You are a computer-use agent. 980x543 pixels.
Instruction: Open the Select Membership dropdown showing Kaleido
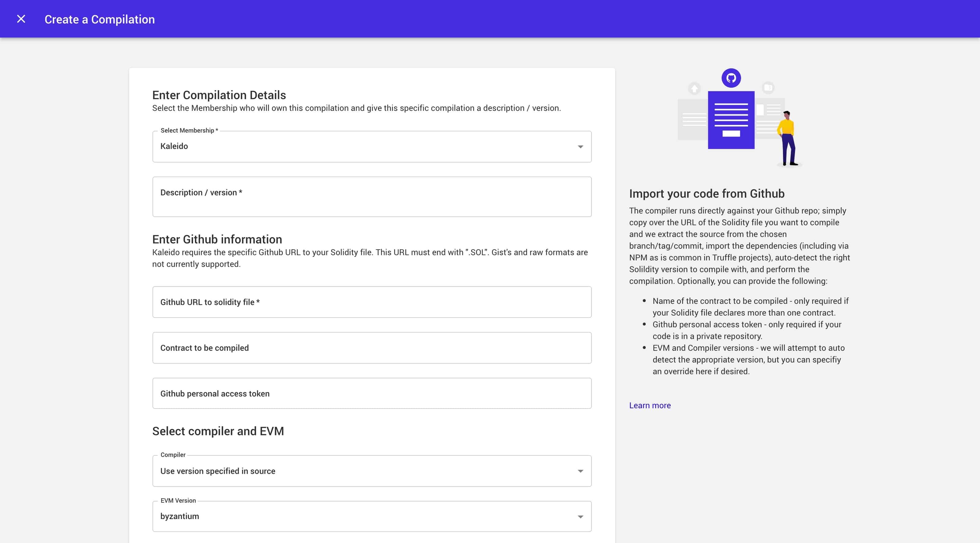coord(372,146)
